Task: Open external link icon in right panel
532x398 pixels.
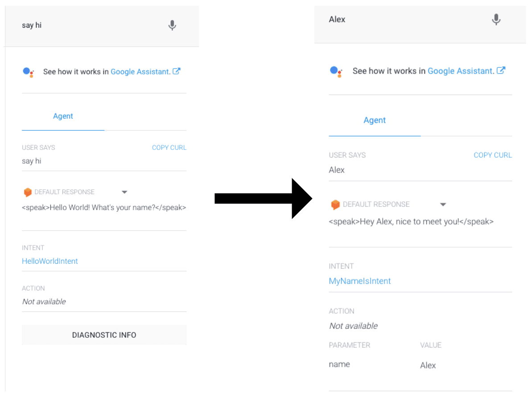Action: tap(501, 70)
